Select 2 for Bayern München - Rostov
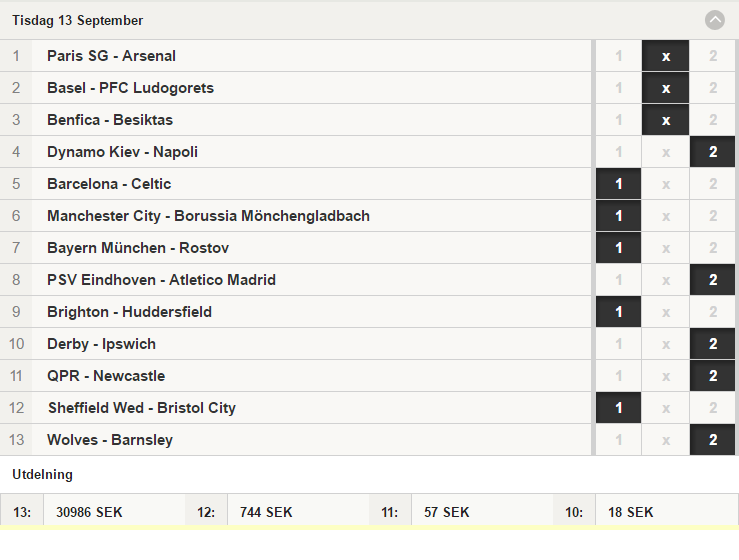The height and width of the screenshot is (560, 739). click(713, 248)
